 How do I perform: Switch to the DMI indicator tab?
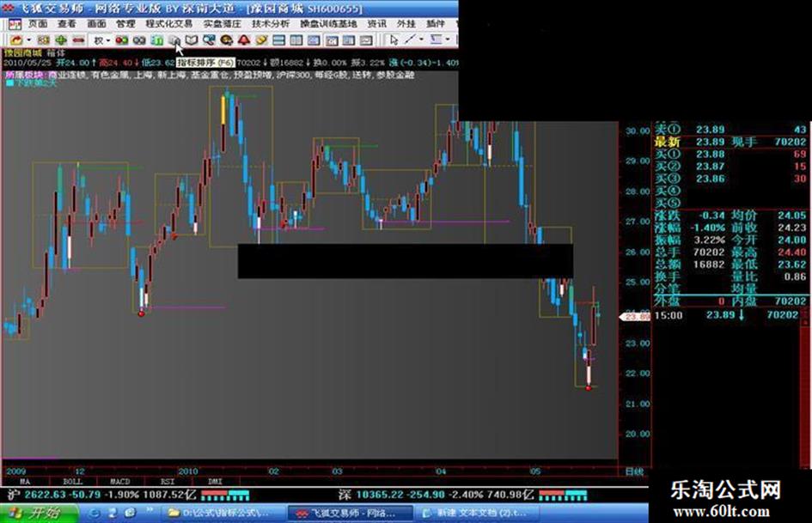coord(215,482)
